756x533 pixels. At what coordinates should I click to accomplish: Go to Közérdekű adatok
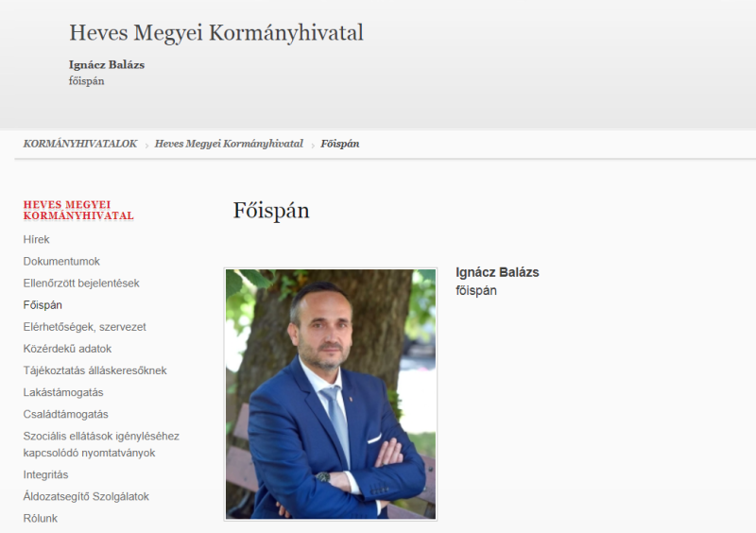[x=67, y=349]
